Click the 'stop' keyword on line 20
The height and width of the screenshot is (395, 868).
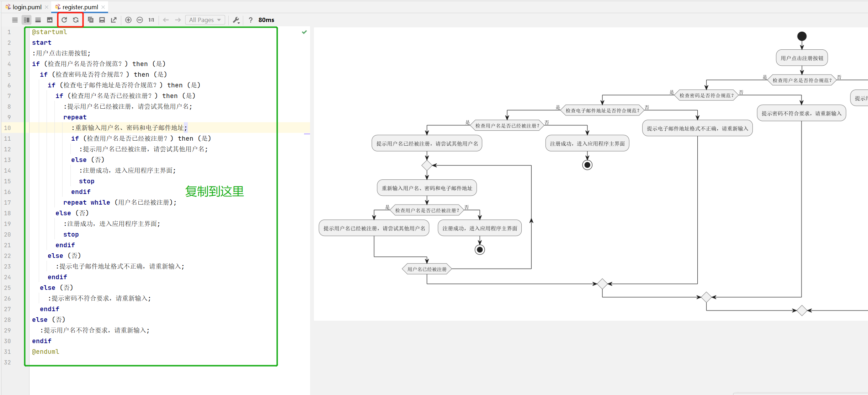click(x=71, y=234)
